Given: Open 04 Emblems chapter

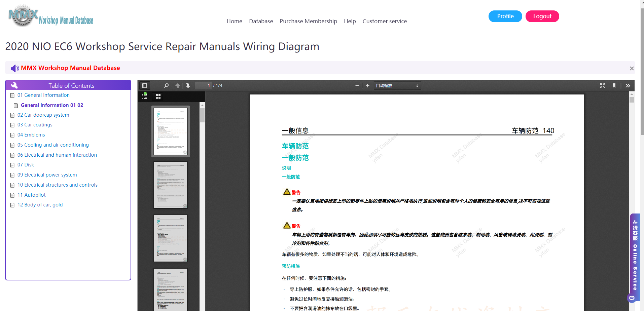Looking at the screenshot, I should tap(31, 135).
